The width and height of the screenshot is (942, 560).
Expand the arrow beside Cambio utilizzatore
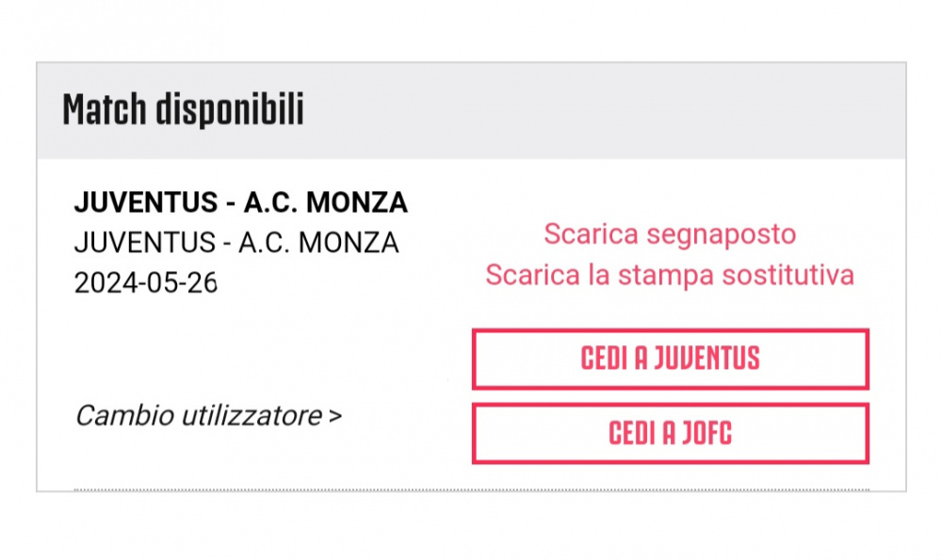click(x=335, y=416)
